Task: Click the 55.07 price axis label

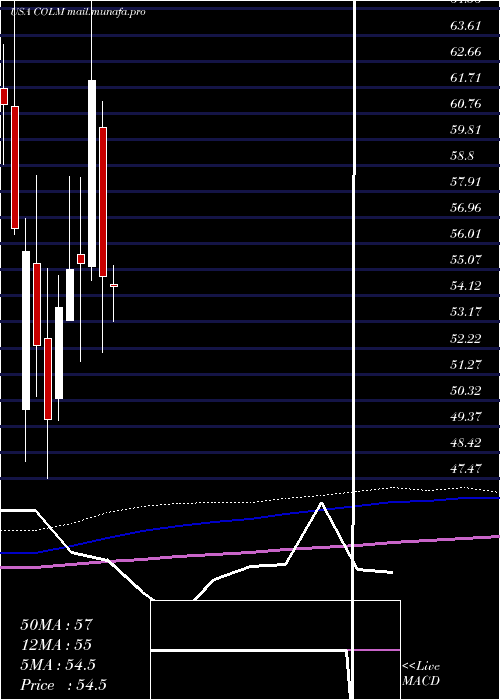Action: pos(466,259)
